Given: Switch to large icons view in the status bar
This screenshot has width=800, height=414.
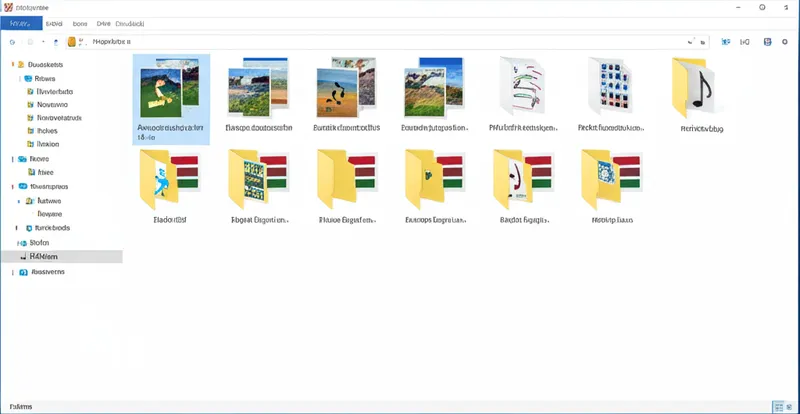Looking at the screenshot, I should point(790,406).
